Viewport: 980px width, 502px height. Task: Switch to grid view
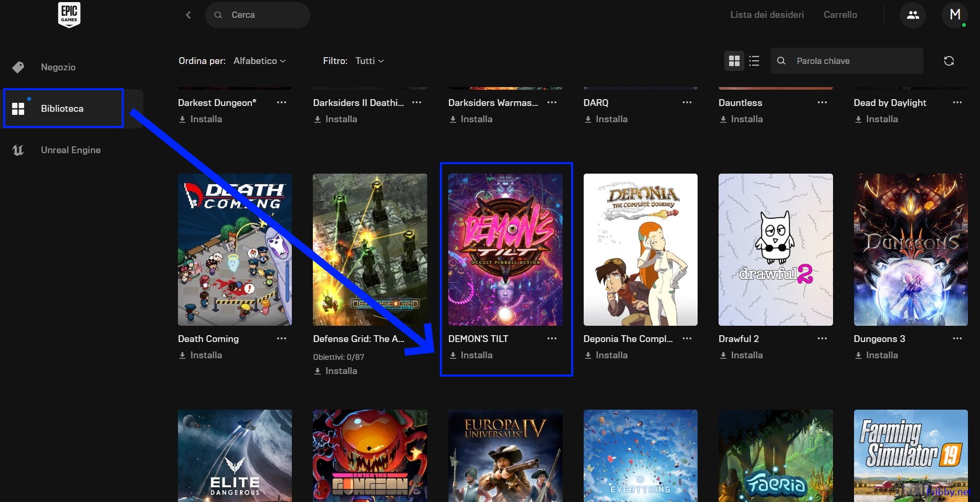pyautogui.click(x=734, y=61)
